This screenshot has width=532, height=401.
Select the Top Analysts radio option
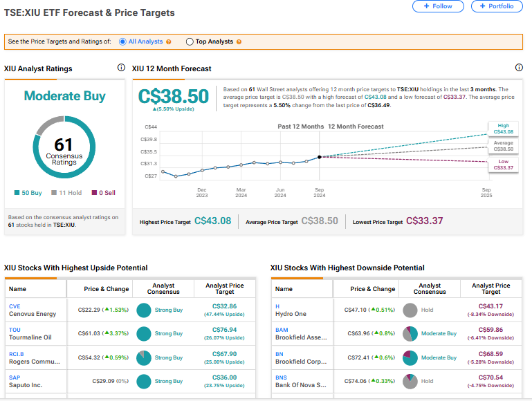(x=190, y=41)
